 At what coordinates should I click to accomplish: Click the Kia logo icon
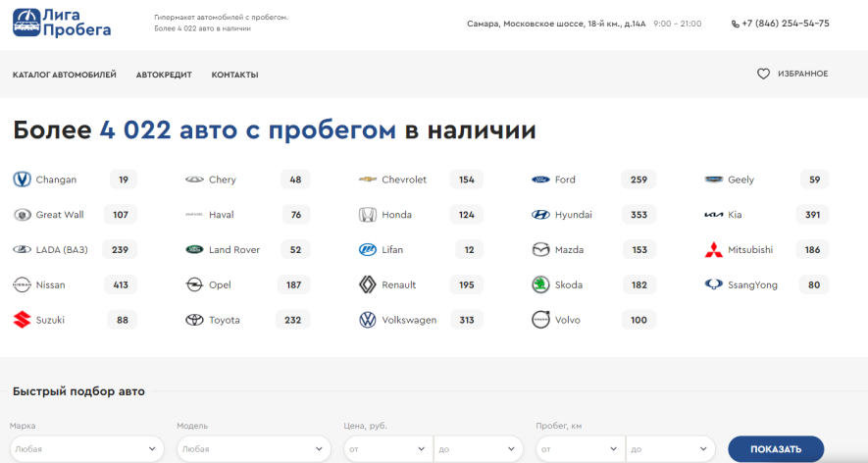714,215
